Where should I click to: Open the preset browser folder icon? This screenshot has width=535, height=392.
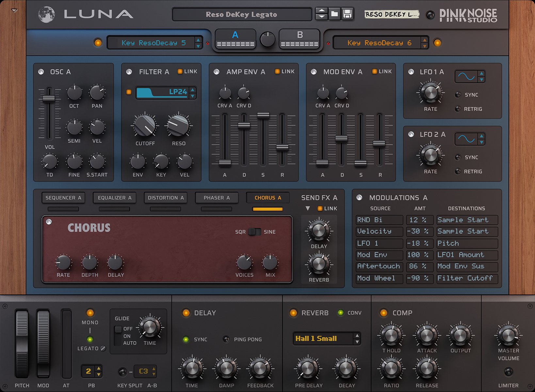pos(334,14)
